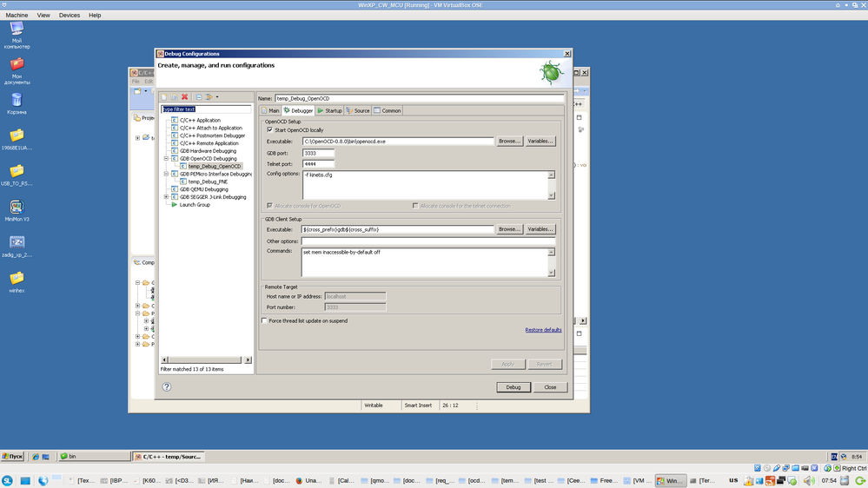868x488 pixels.
Task: Open the winhex folder on desktop
Action: (x=17, y=282)
